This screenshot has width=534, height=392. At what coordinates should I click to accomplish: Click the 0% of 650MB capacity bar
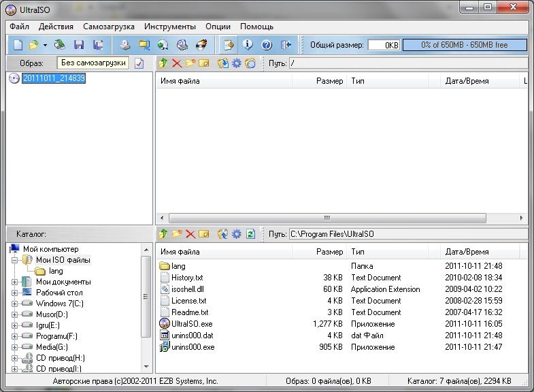pyautogui.click(x=464, y=45)
